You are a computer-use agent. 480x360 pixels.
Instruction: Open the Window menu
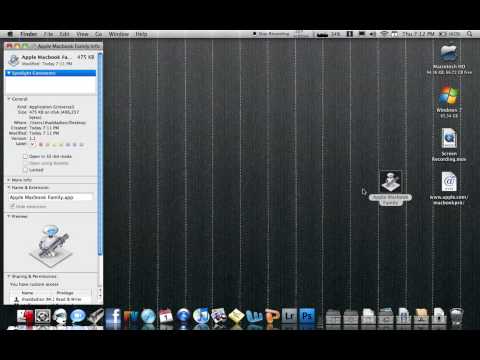(x=119, y=34)
